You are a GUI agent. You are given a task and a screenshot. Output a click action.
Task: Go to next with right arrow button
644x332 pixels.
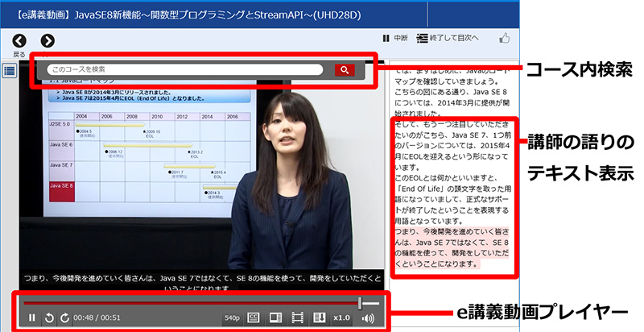tap(47, 40)
